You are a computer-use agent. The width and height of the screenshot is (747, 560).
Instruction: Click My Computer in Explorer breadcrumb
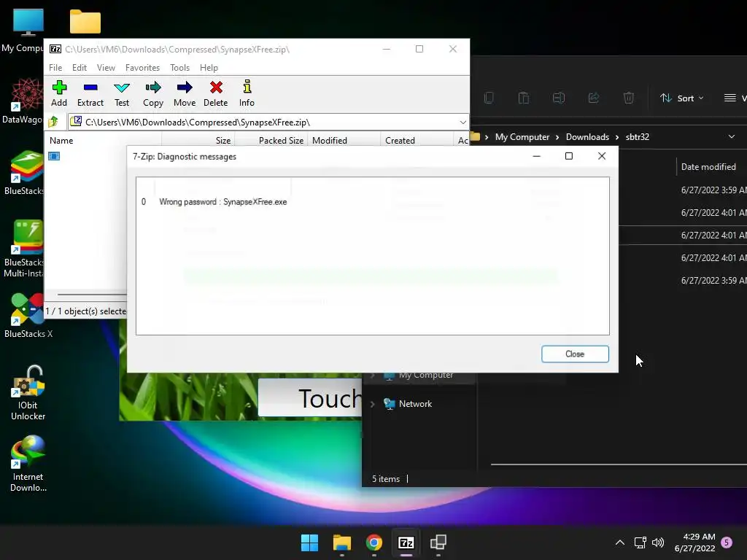pos(522,137)
